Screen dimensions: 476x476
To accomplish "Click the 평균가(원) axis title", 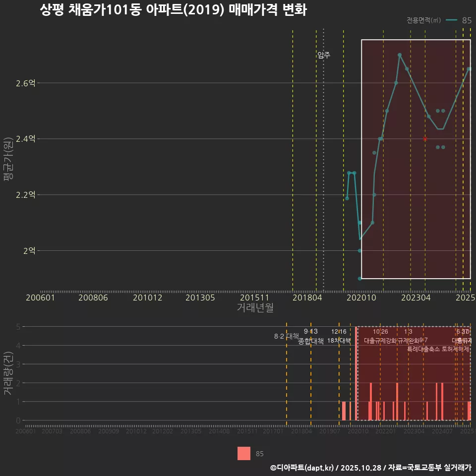I will pos(9,159).
